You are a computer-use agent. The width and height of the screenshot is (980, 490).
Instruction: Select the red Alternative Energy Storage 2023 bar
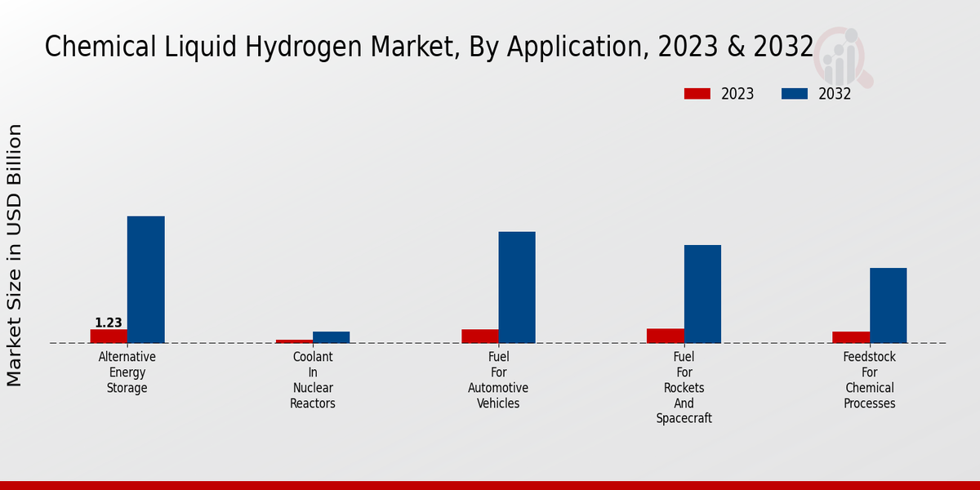coord(109,336)
